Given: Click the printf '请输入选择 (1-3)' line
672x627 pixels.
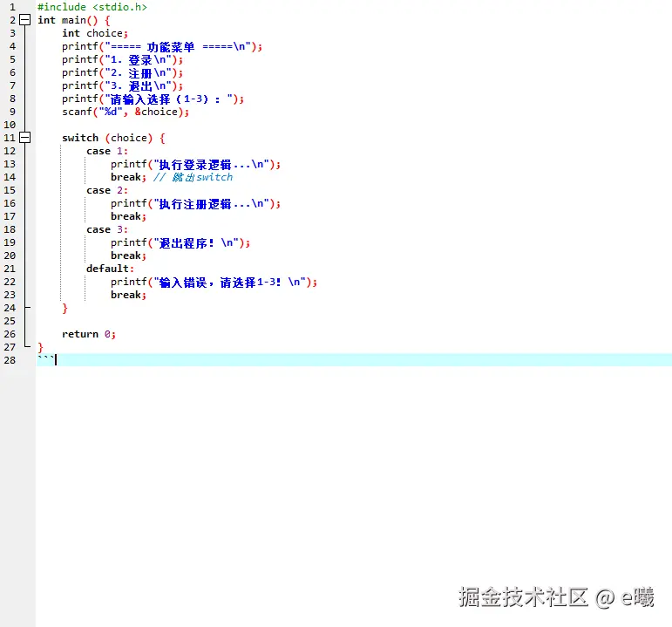Looking at the screenshot, I should click(x=153, y=99).
